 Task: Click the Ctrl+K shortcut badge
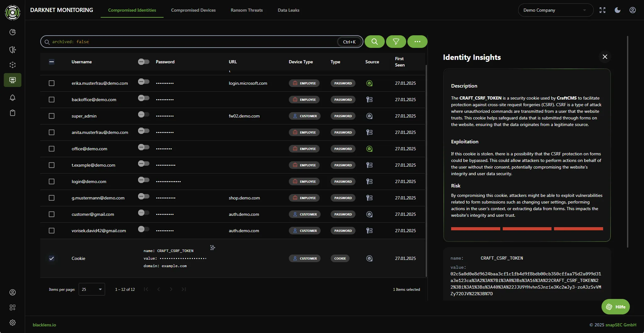pyautogui.click(x=349, y=42)
